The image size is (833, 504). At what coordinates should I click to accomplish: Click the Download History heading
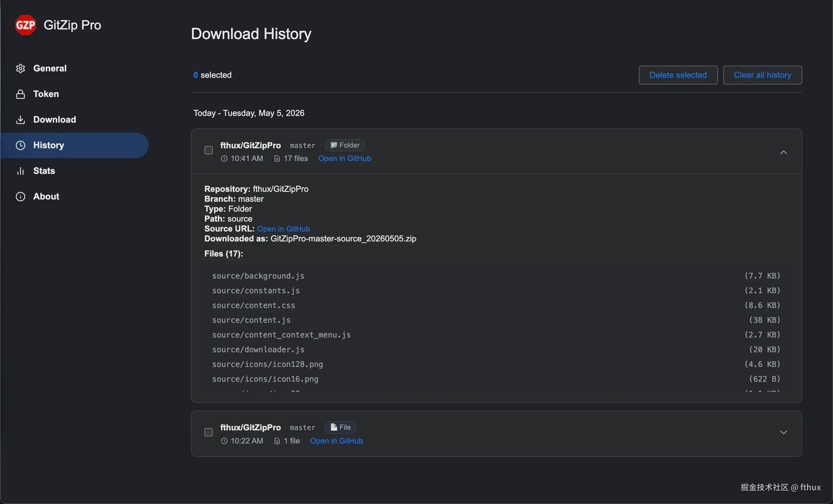(251, 34)
